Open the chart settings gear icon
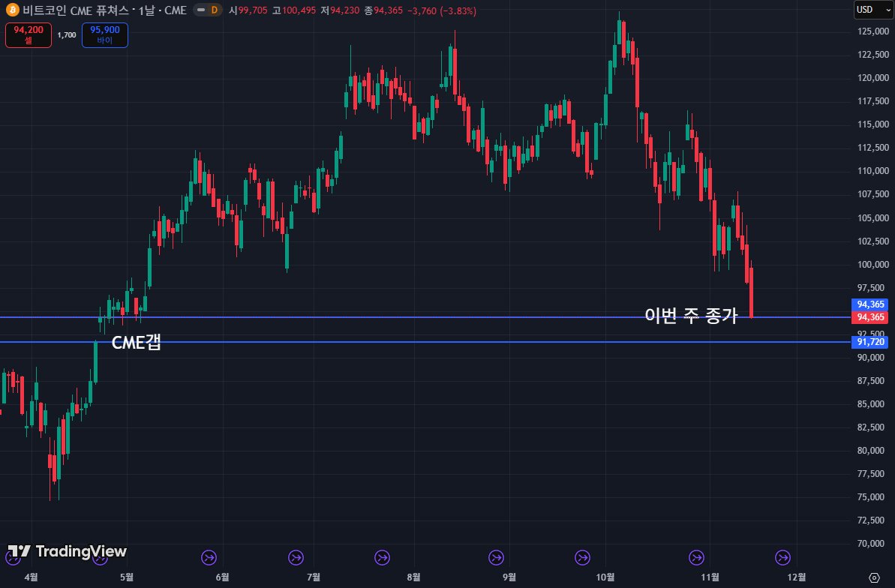895x588 pixels. [874, 577]
